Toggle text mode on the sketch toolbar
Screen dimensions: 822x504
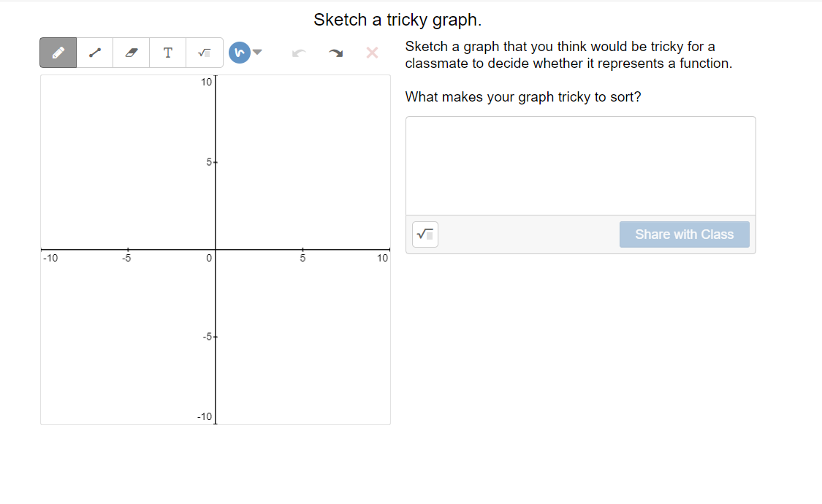point(167,52)
